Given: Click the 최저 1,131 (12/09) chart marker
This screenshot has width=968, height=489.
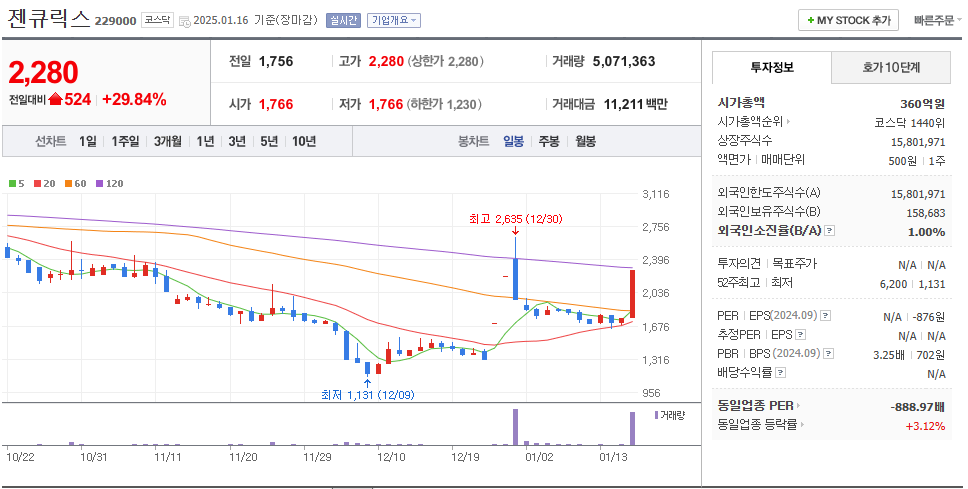Looking at the screenshot, I should coord(367,395).
